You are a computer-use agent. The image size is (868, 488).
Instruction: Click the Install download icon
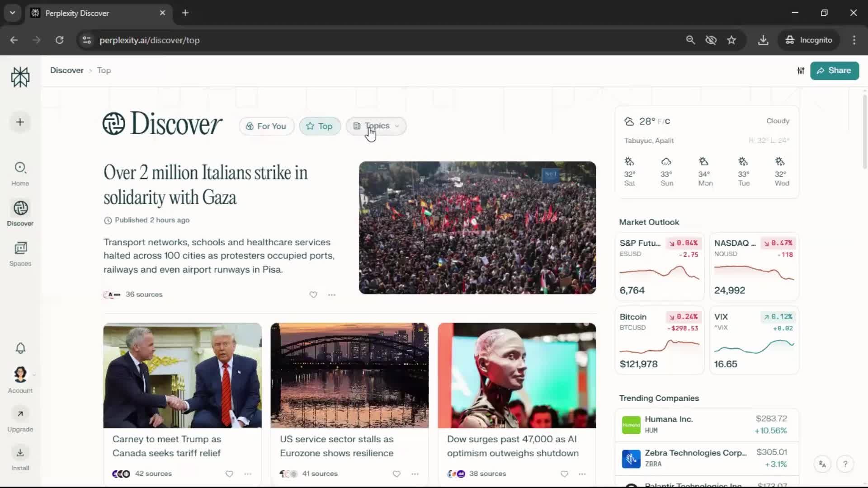(x=20, y=453)
